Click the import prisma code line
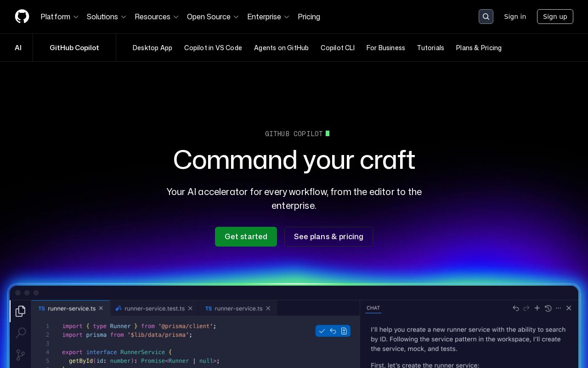 point(127,335)
